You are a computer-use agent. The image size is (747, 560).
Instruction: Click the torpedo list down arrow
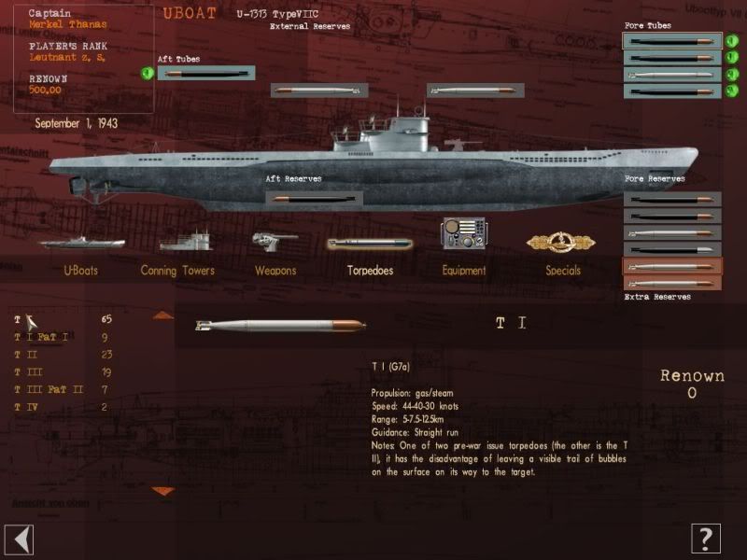coord(163,491)
